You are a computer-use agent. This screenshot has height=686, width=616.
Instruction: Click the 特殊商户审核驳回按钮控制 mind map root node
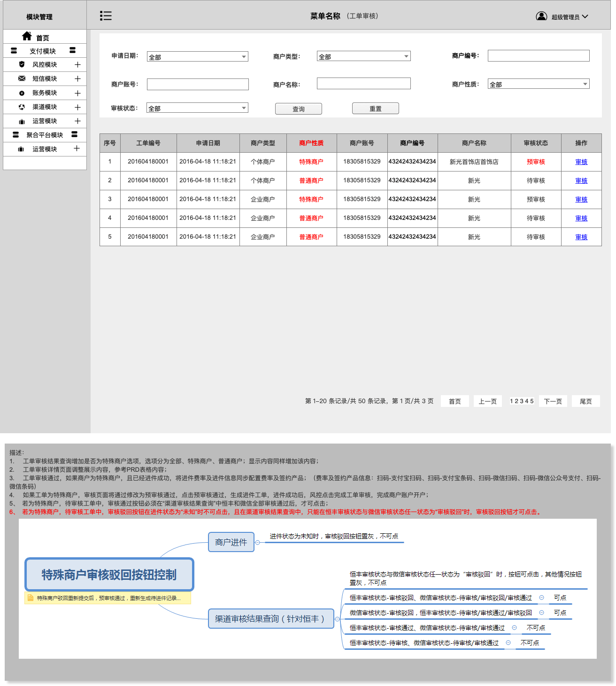[109, 574]
